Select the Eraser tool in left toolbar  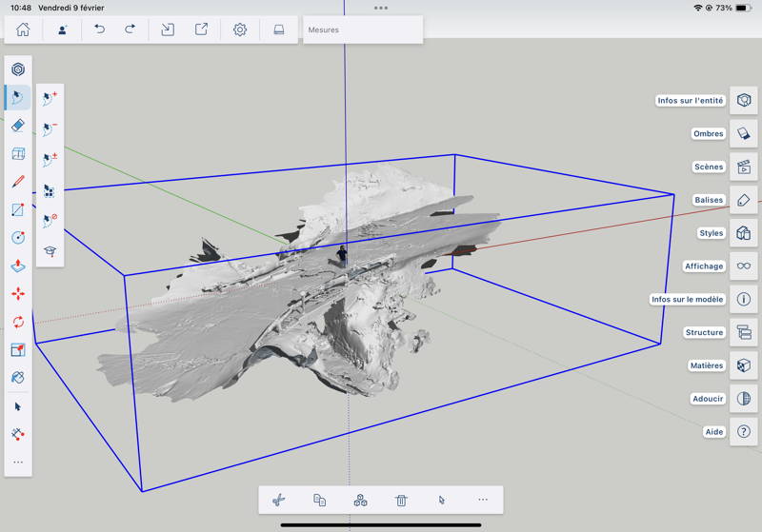[x=18, y=126]
